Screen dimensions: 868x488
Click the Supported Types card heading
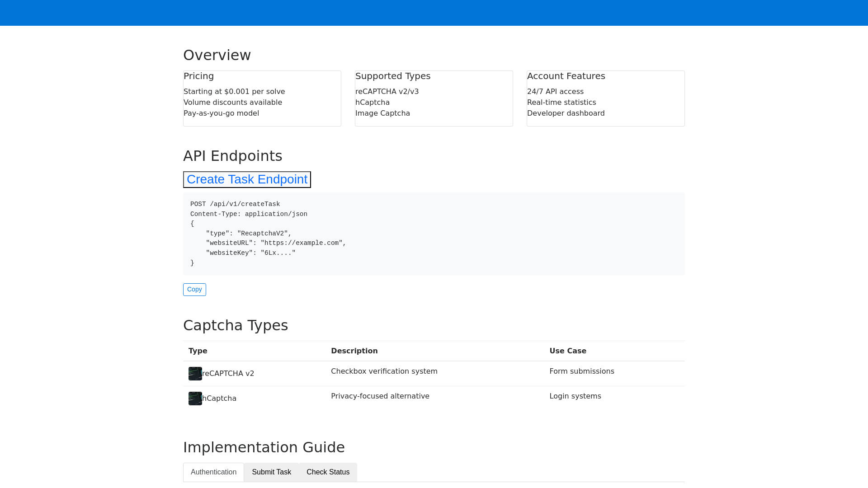393,76
